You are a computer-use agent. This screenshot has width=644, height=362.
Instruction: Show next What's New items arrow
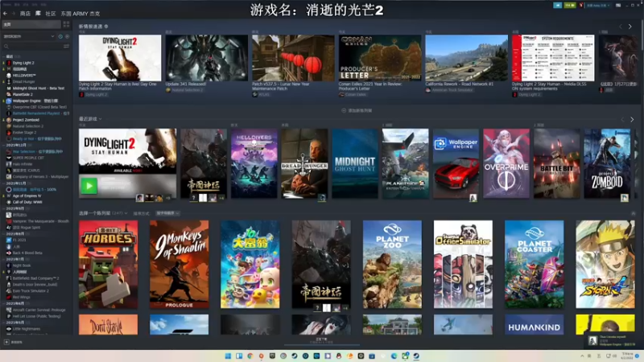pos(630,27)
